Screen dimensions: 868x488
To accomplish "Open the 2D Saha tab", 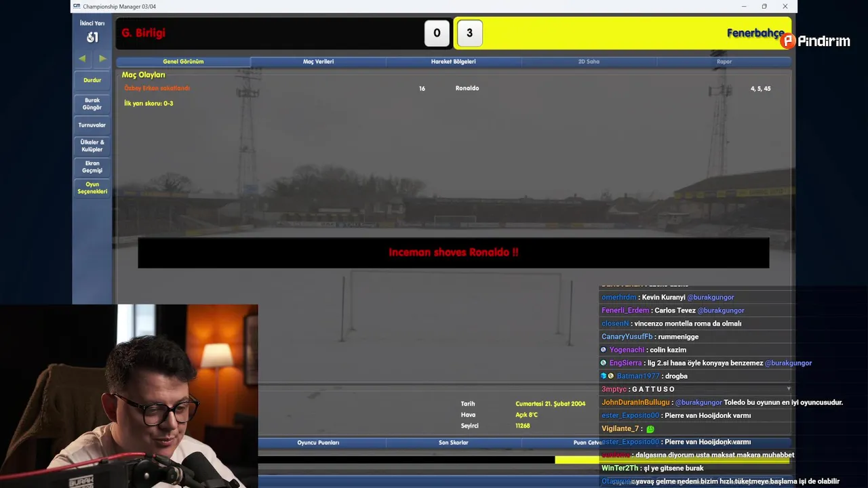I will [x=589, y=62].
